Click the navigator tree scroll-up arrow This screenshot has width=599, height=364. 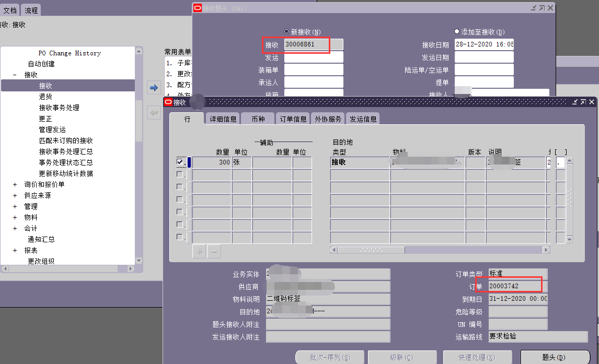pos(139,51)
